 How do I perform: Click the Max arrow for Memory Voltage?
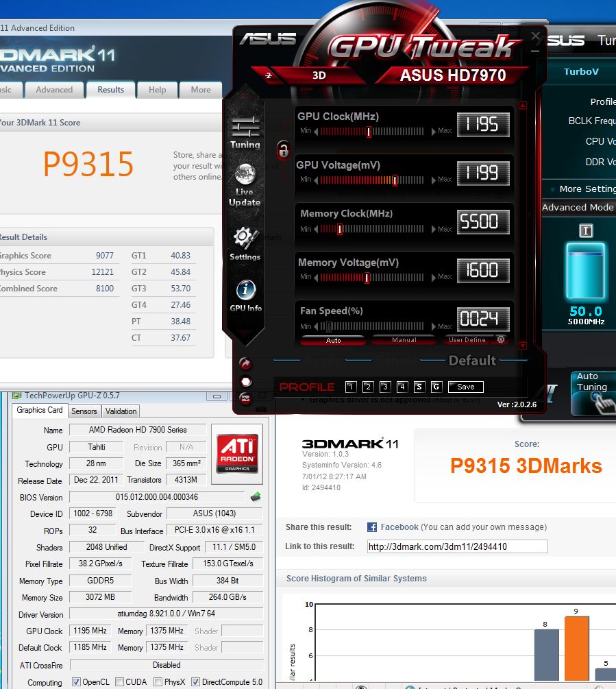(433, 277)
